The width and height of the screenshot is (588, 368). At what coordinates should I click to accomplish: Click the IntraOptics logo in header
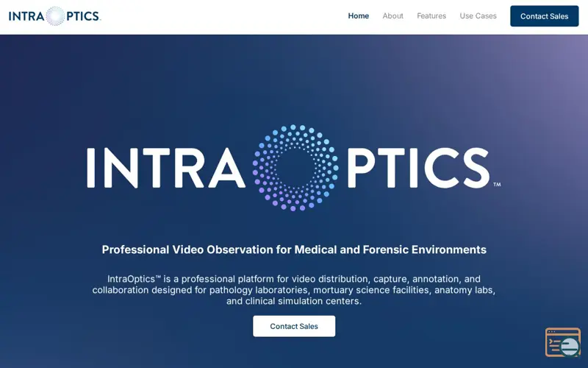point(54,16)
